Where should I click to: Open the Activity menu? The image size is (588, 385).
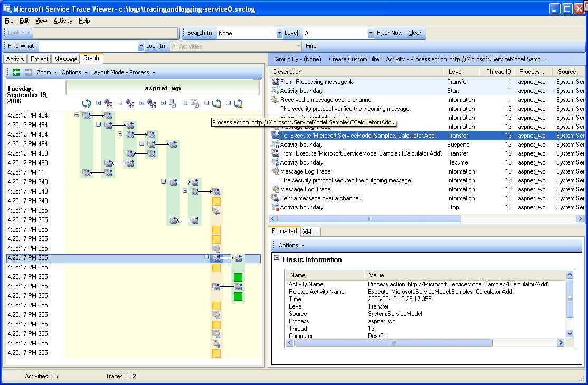coord(62,21)
